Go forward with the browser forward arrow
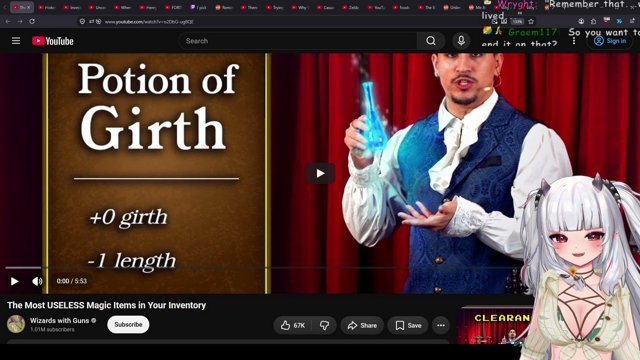 (x=20, y=21)
